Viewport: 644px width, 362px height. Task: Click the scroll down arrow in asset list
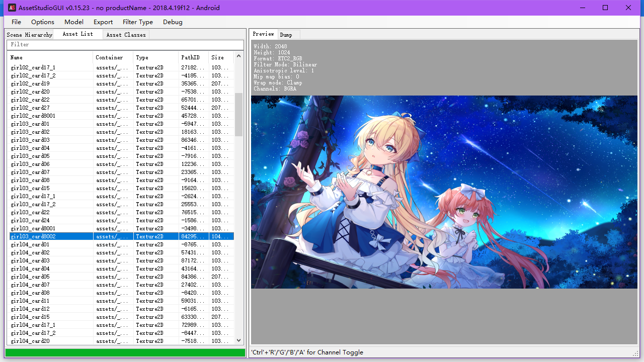click(239, 340)
